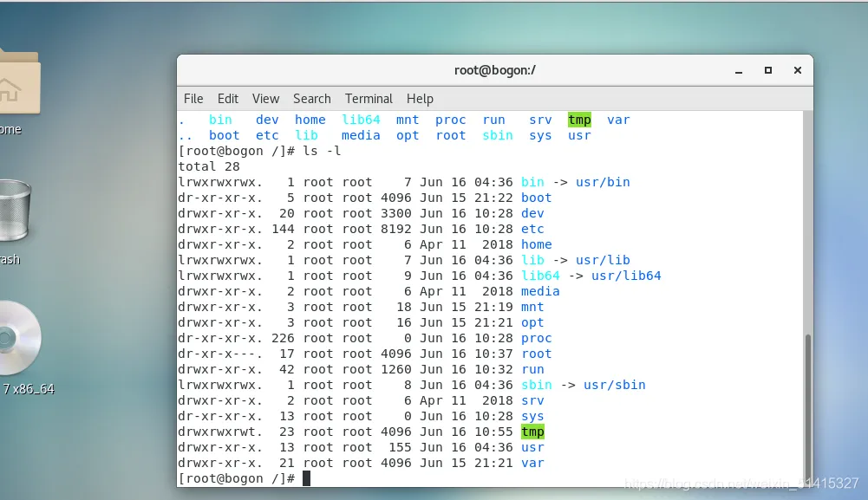The height and width of the screenshot is (500, 868).
Task: Click the terminal vertical scrollbar thumb
Action: pos(807,409)
